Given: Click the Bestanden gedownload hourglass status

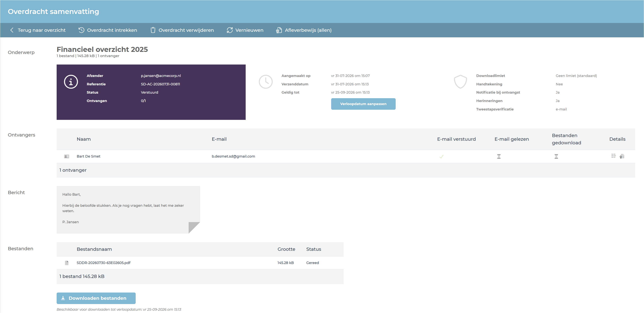Looking at the screenshot, I should [x=556, y=156].
